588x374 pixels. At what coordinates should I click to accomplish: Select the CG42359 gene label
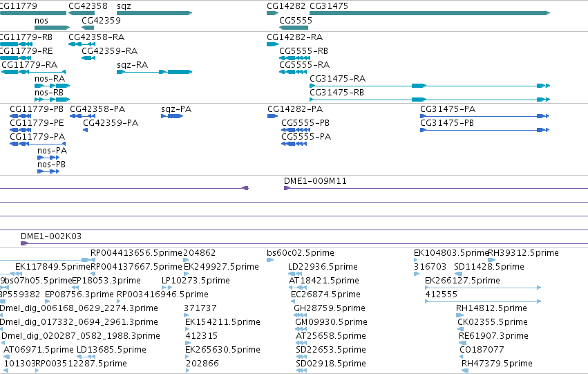tap(102, 21)
